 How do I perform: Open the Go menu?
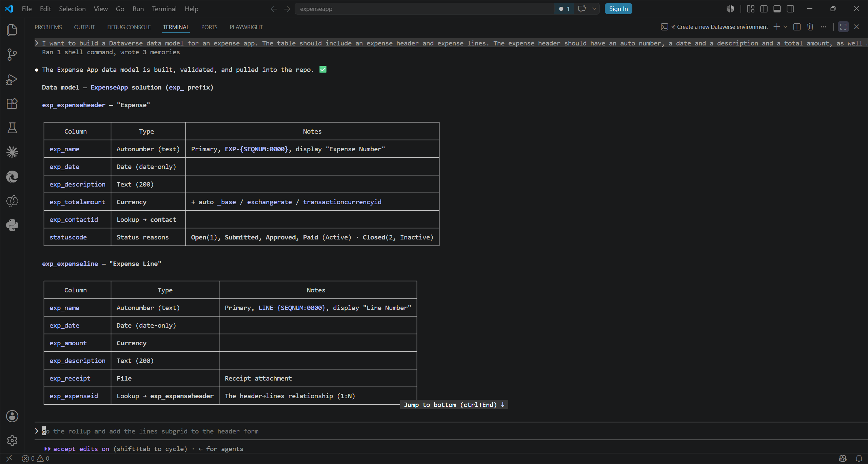[x=120, y=9]
